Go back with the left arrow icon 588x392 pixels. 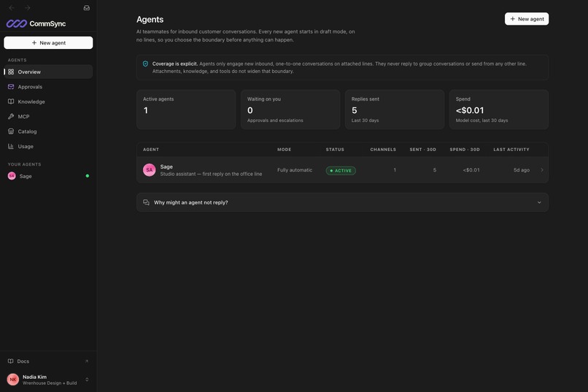pyautogui.click(x=12, y=8)
